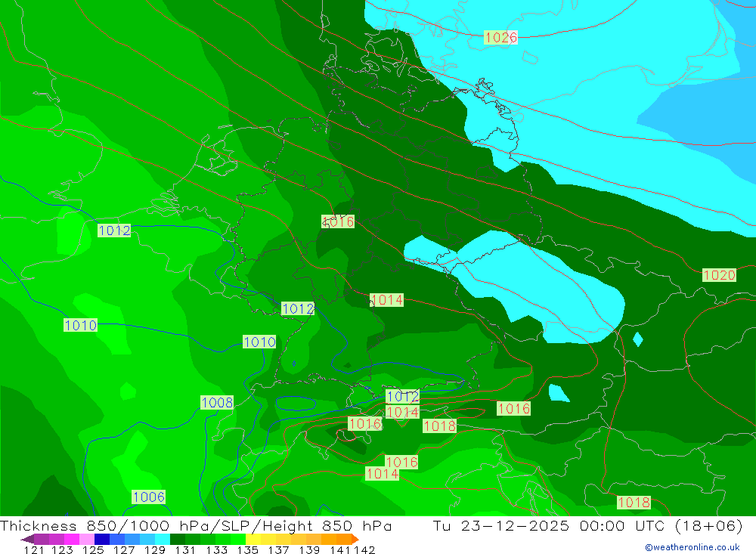This screenshot has height=554, width=756.
Task: Pick the light pink legend swatch
Action: tap(87, 539)
